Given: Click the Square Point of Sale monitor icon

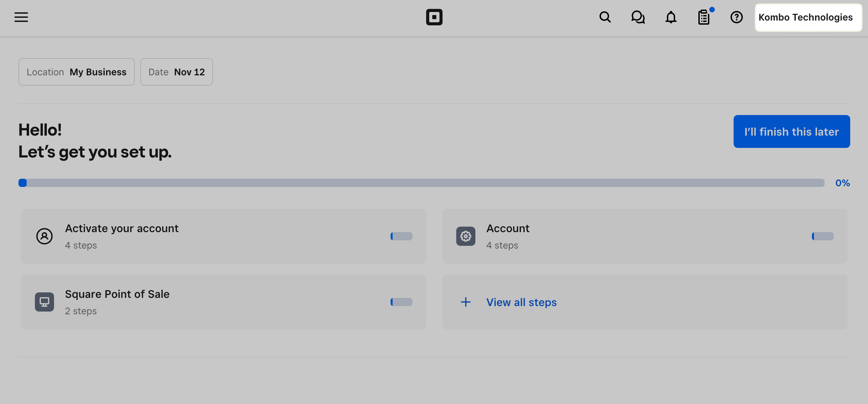Looking at the screenshot, I should (44, 302).
